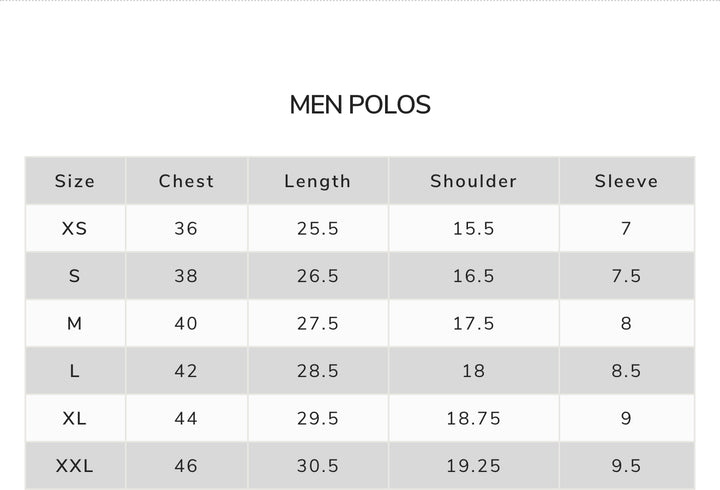Click the MEN POLOS heading
Image resolution: width=720 pixels, height=490 pixels.
[360, 105]
